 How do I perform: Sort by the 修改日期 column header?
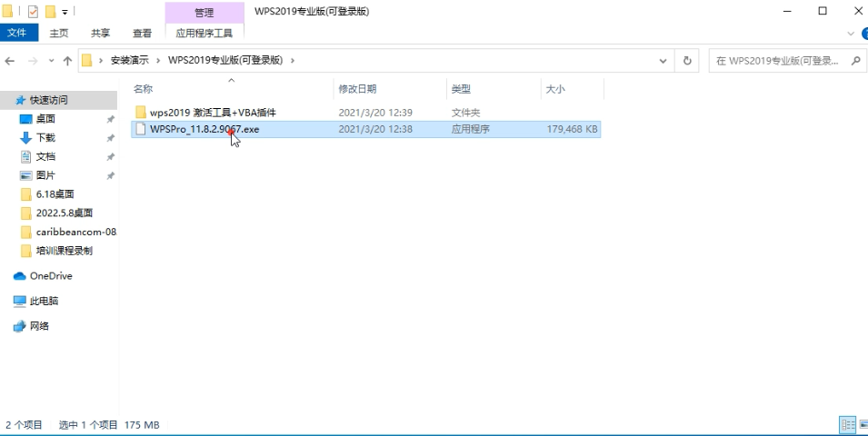point(357,88)
